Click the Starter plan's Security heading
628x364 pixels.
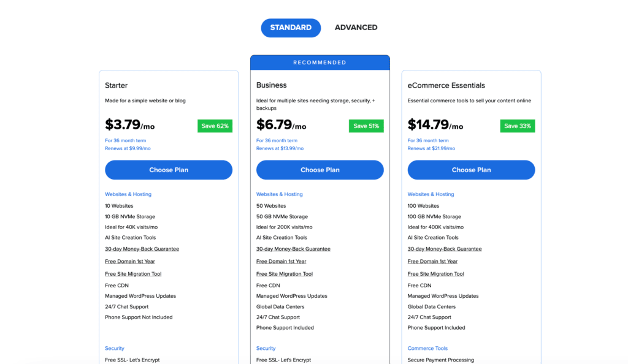click(x=115, y=348)
